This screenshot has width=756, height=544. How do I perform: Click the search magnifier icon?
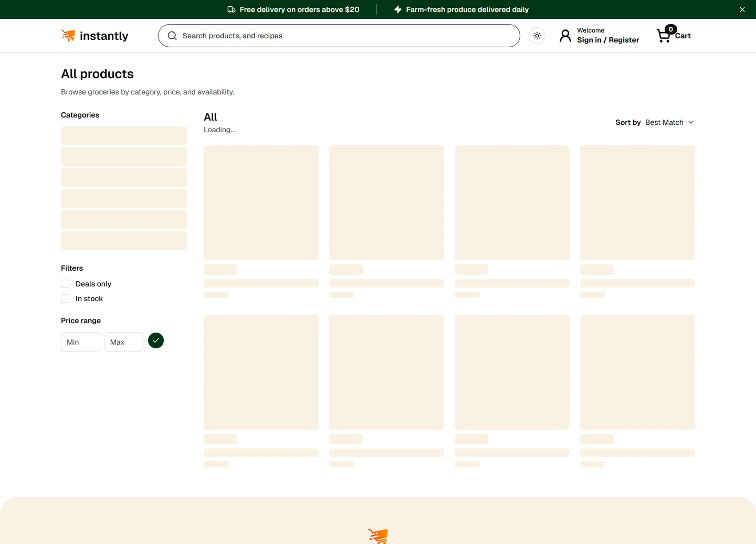click(172, 36)
